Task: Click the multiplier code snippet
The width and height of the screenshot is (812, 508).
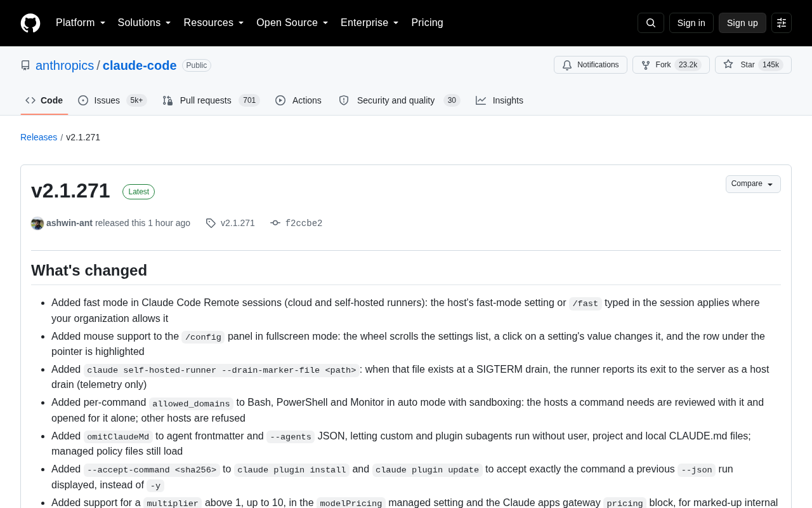Action: coord(173,503)
